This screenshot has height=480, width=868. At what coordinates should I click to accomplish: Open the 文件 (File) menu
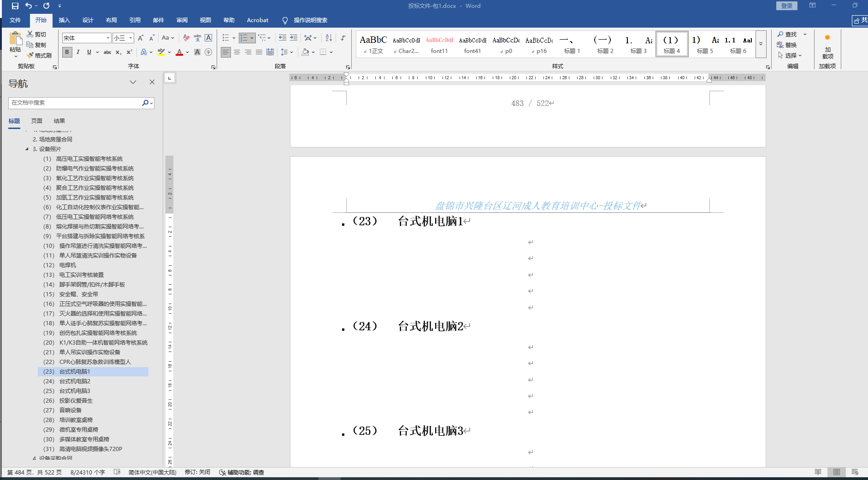click(15, 20)
